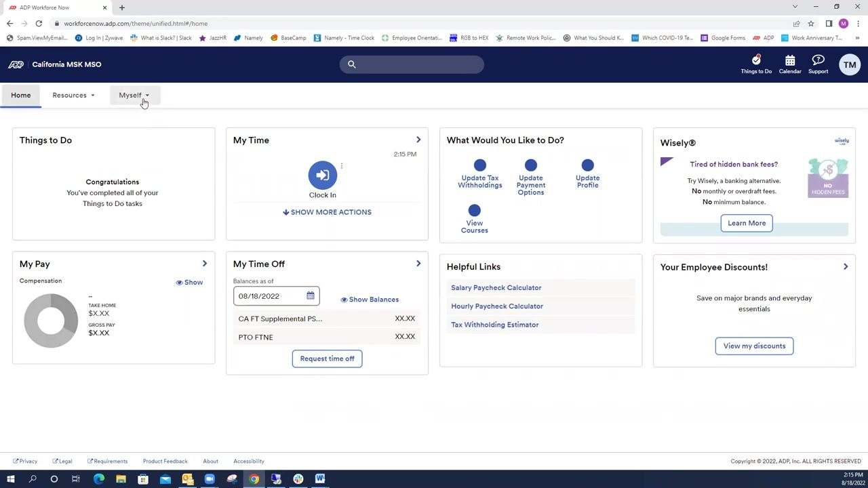This screenshot has height=488, width=868.
Task: Click the Update Tax Withholdings circle icon
Action: tap(480, 165)
